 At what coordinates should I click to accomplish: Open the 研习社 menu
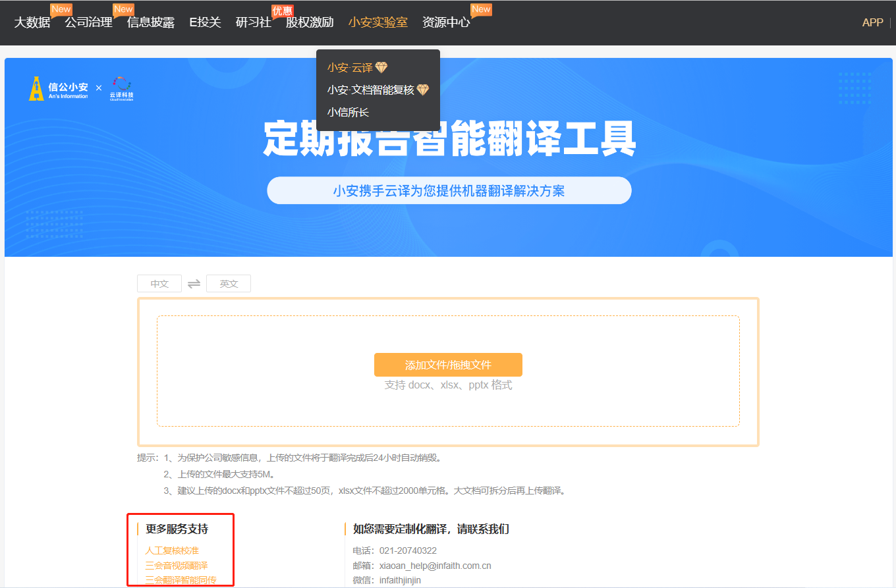point(253,22)
